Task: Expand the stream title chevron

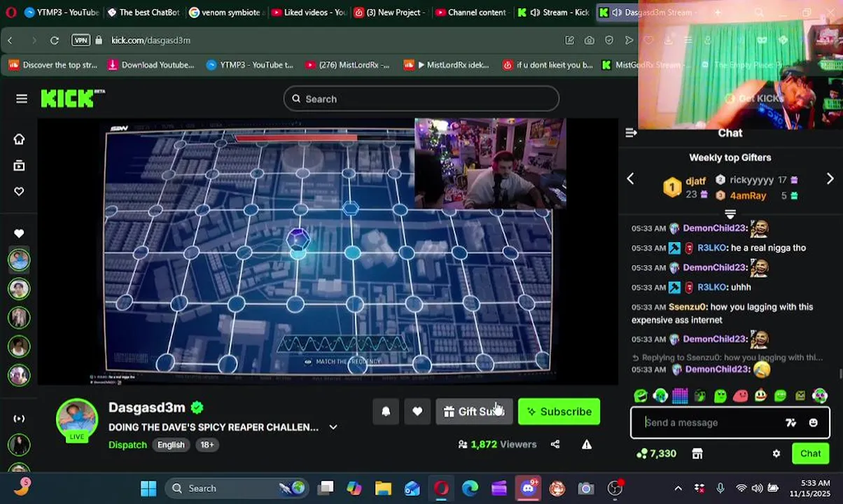Action: (333, 427)
